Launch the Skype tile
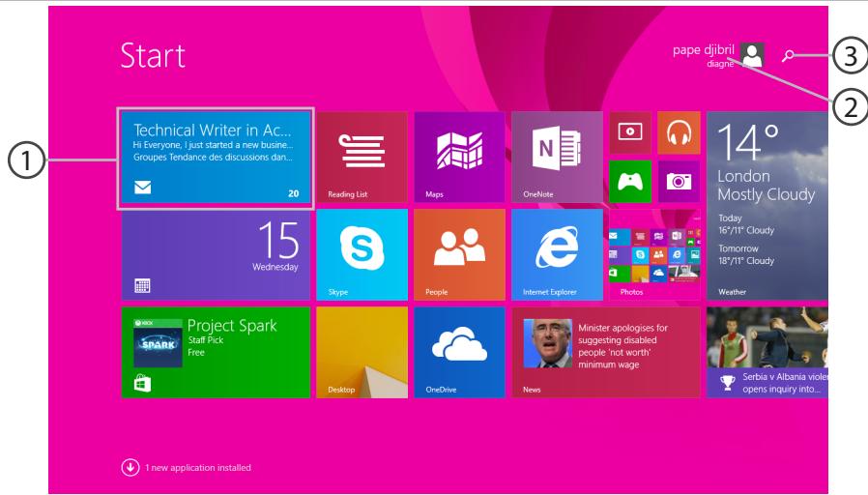The height and width of the screenshot is (495, 868). 362,255
